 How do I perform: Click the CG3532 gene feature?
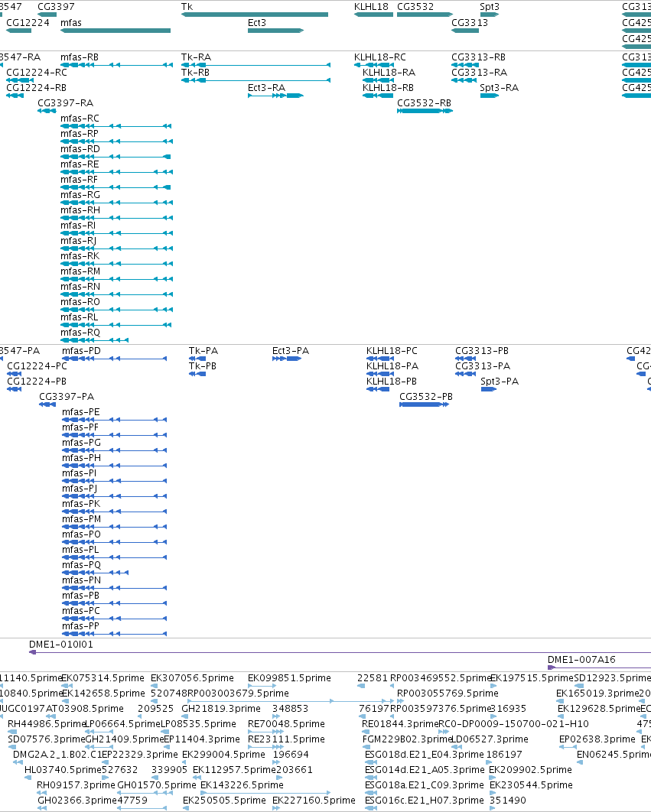tap(425, 15)
